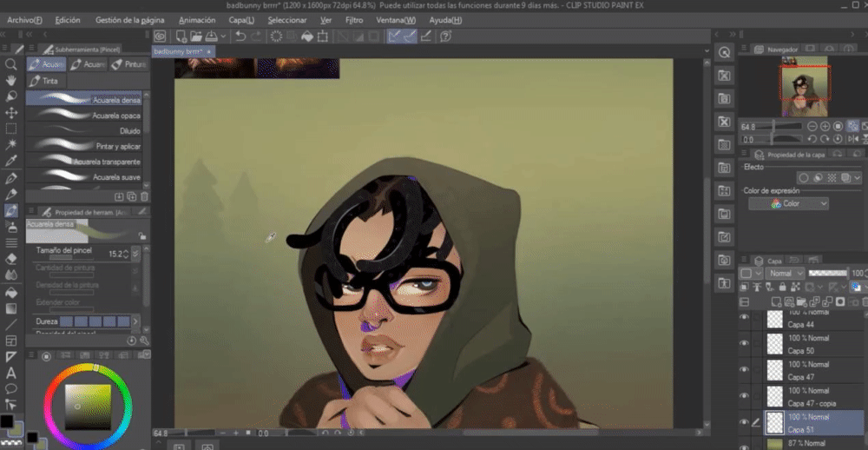
Task: Open the layer blending mode Normal dropdown
Action: [785, 273]
